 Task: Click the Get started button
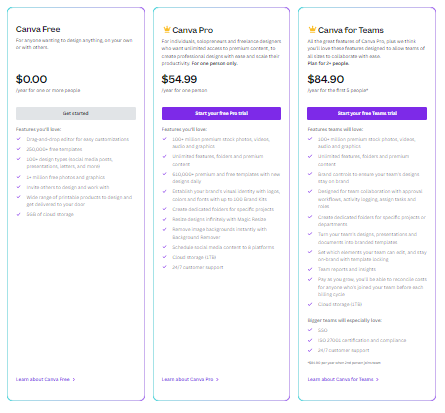click(x=76, y=113)
